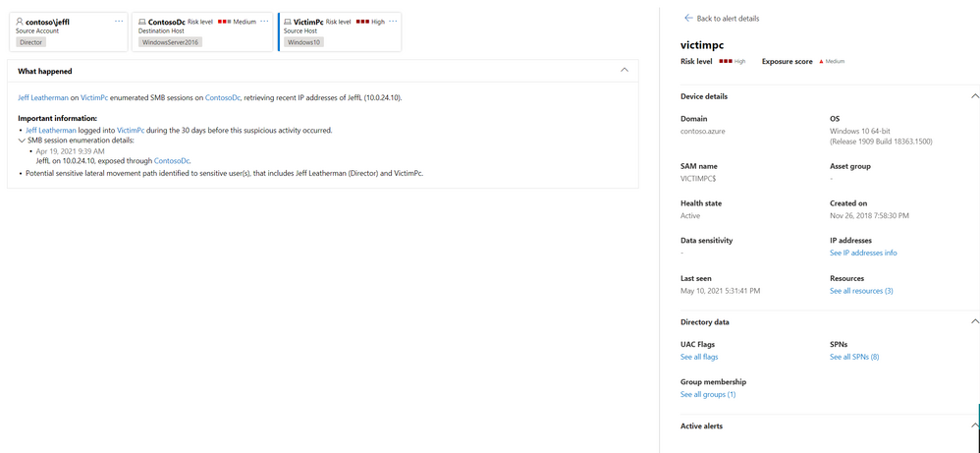This screenshot has height=453, width=980.
Task: Collapse the What happened section
Action: (624, 71)
